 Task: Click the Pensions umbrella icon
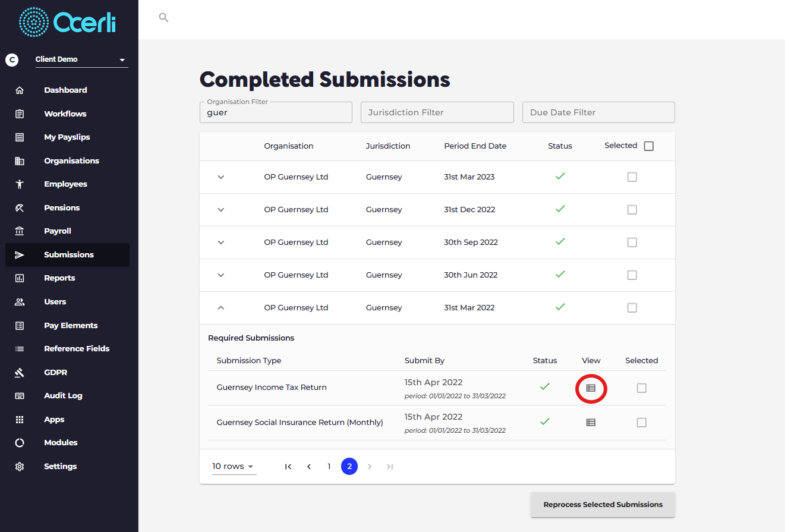click(20, 208)
